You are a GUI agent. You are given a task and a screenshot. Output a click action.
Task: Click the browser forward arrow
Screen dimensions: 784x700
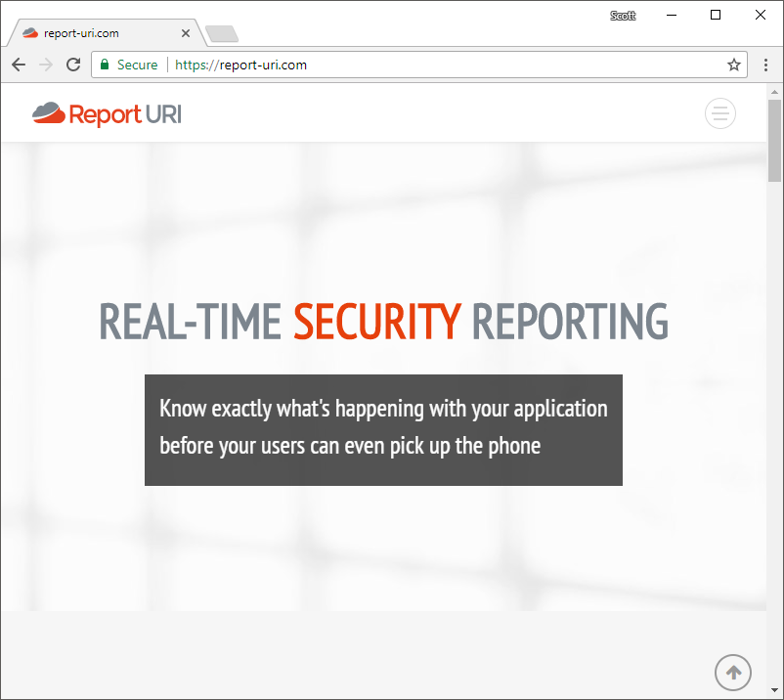coord(46,65)
